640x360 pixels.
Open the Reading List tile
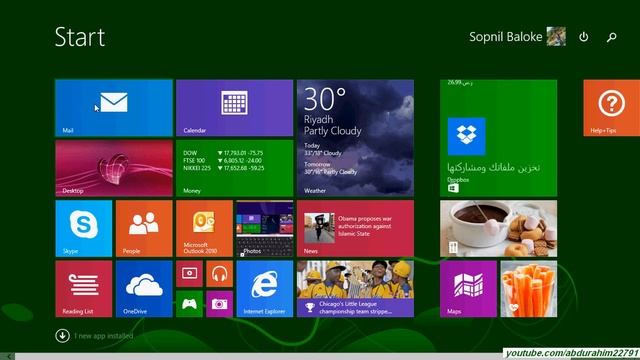(x=84, y=289)
